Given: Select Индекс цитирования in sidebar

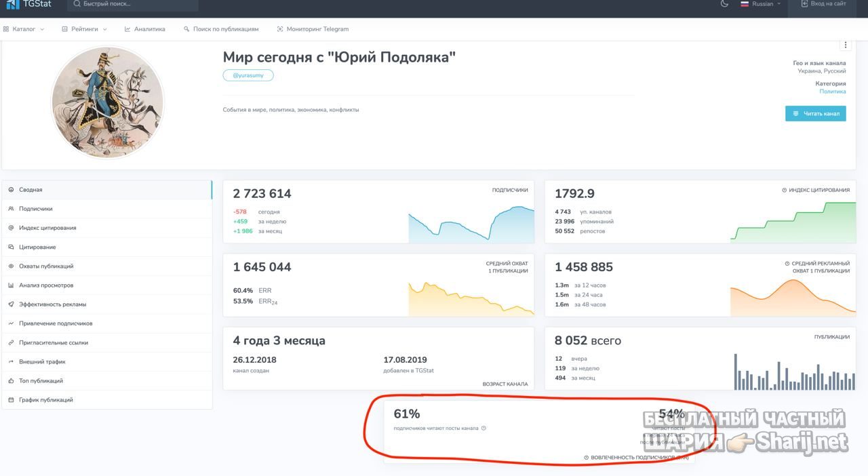Looking at the screenshot, I should click(x=106, y=228).
